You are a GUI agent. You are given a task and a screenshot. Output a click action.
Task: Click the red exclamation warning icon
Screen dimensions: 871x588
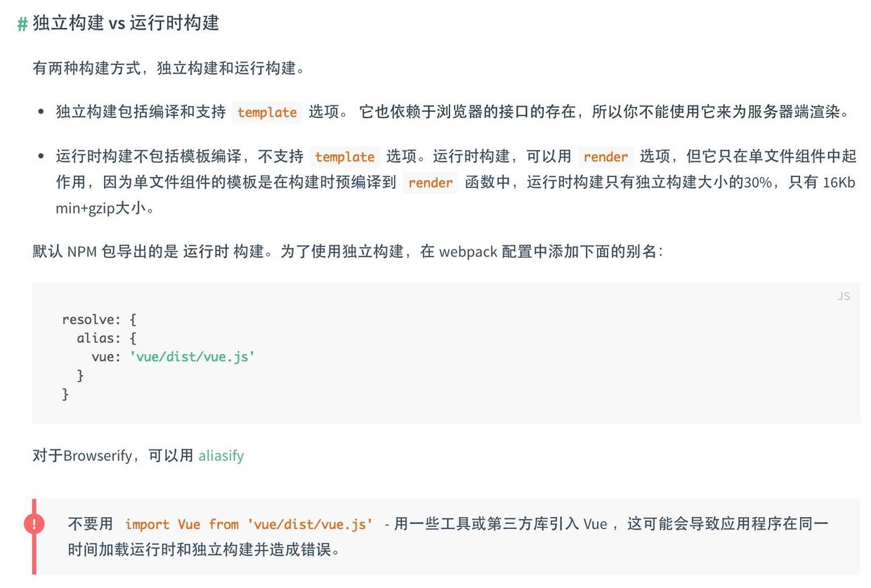click(34, 523)
